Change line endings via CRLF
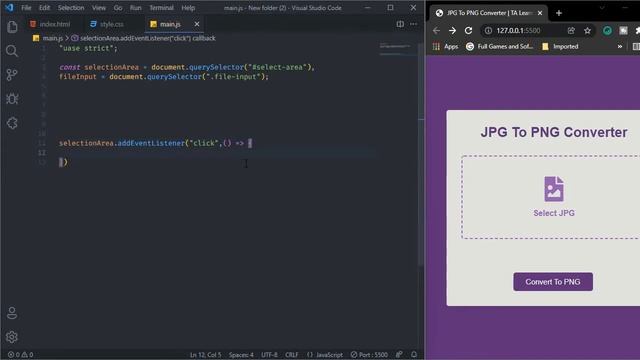The image size is (640, 360). coord(292,355)
